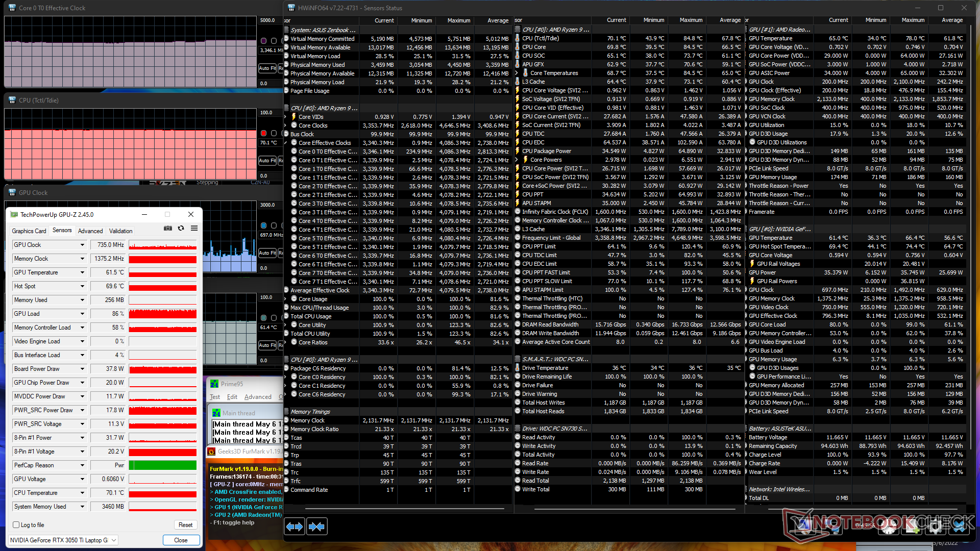Click HWiNFO collapse columns arrows icon
The image size is (980, 551).
316,527
